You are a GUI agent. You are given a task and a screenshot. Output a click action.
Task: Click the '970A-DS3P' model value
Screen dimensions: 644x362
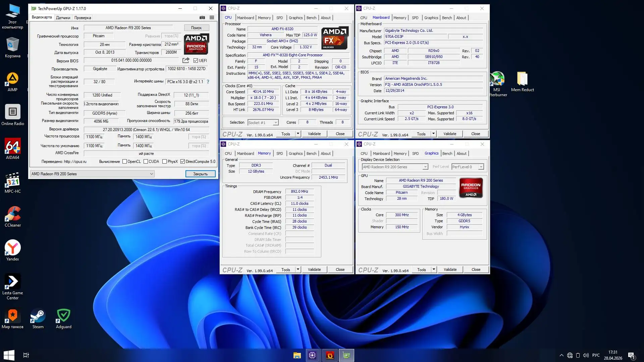415,37
